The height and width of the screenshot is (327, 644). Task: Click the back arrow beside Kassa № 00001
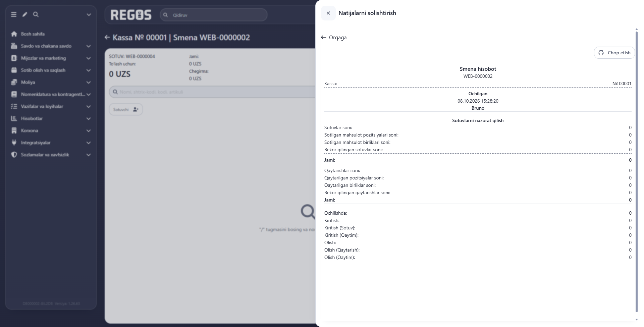[x=107, y=37]
